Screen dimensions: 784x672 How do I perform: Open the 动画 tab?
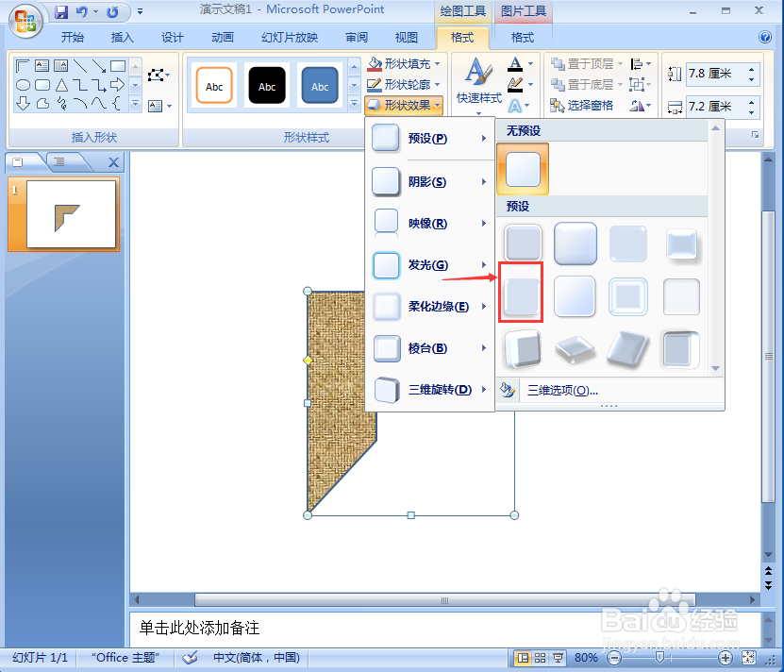[x=222, y=38]
